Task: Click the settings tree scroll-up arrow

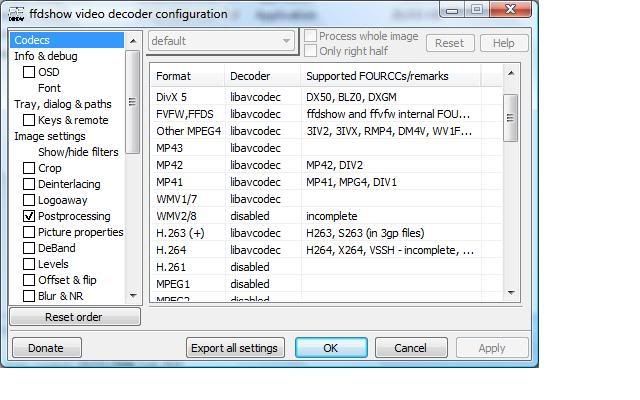Action: tap(133, 41)
